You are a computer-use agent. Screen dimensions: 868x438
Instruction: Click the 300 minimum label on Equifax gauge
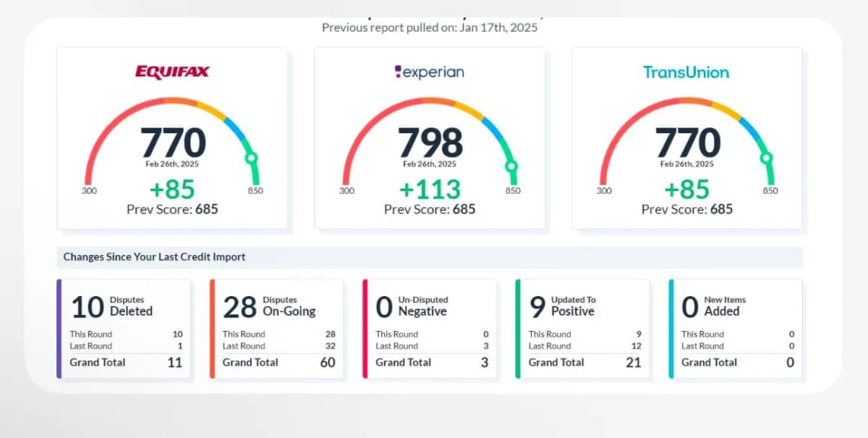pos(89,191)
